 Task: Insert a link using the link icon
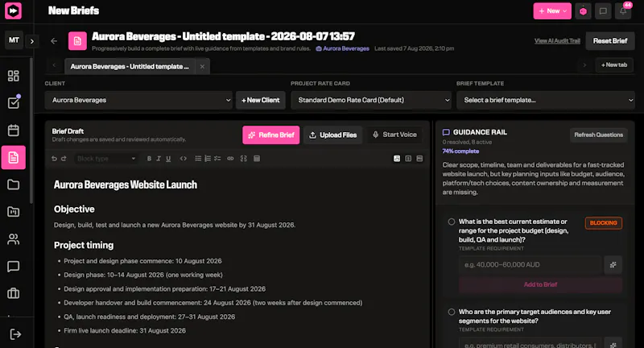230,159
